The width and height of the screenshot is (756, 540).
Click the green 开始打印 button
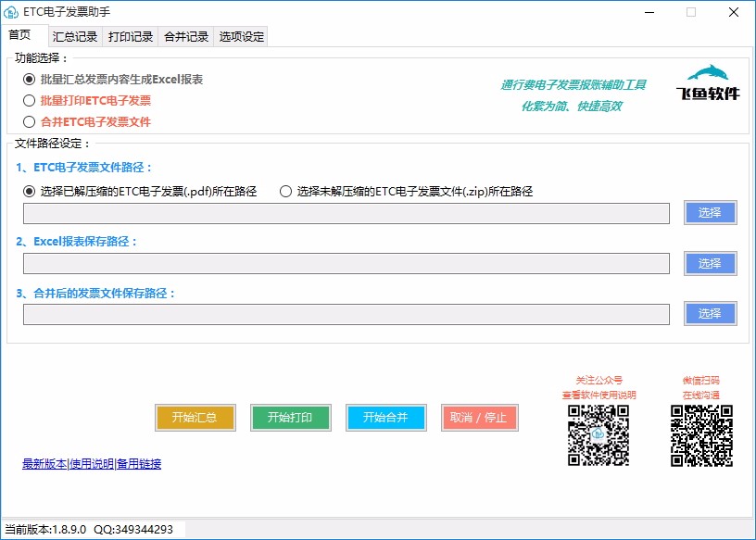(x=290, y=418)
